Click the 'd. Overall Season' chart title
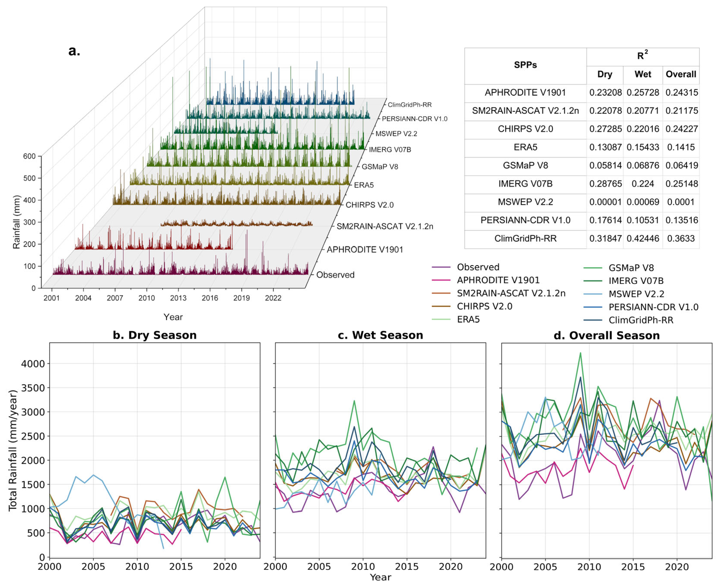 pyautogui.click(x=606, y=335)
